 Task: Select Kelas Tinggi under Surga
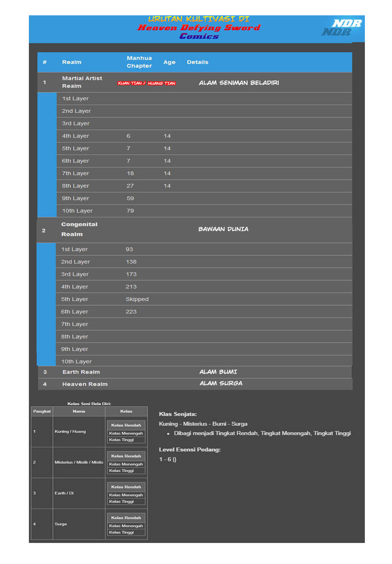coord(126,532)
